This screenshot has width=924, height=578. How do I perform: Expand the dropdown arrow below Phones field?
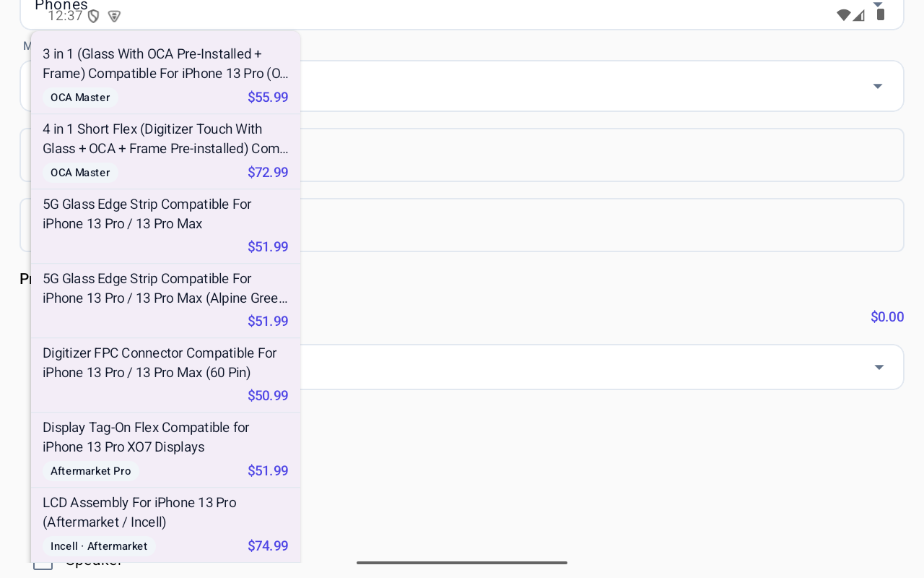(x=878, y=86)
